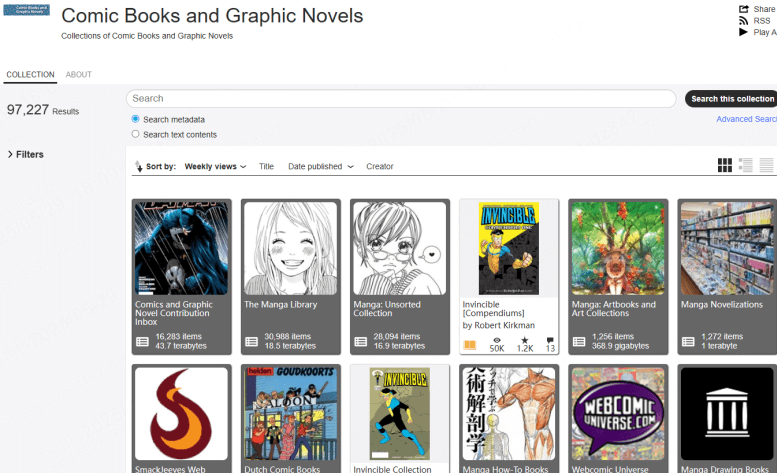Click the book media icon on Invincible Compendiums
Image resolution: width=777 pixels, height=473 pixels.
(470, 345)
